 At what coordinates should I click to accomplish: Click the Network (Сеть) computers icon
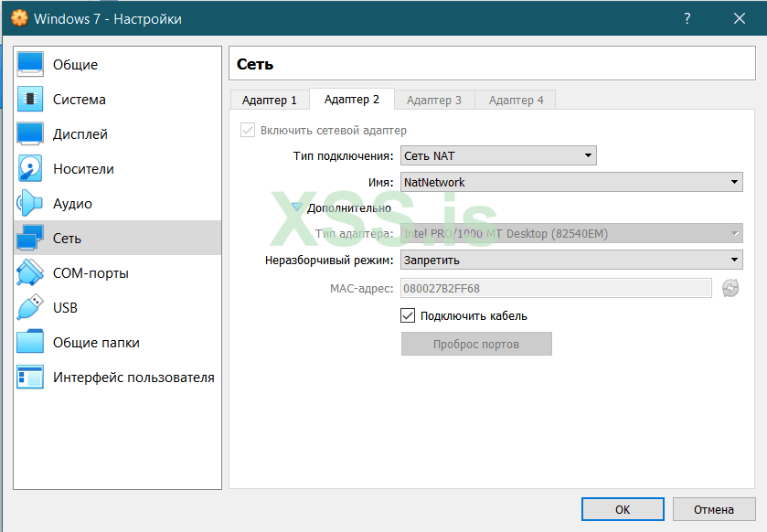point(30,238)
